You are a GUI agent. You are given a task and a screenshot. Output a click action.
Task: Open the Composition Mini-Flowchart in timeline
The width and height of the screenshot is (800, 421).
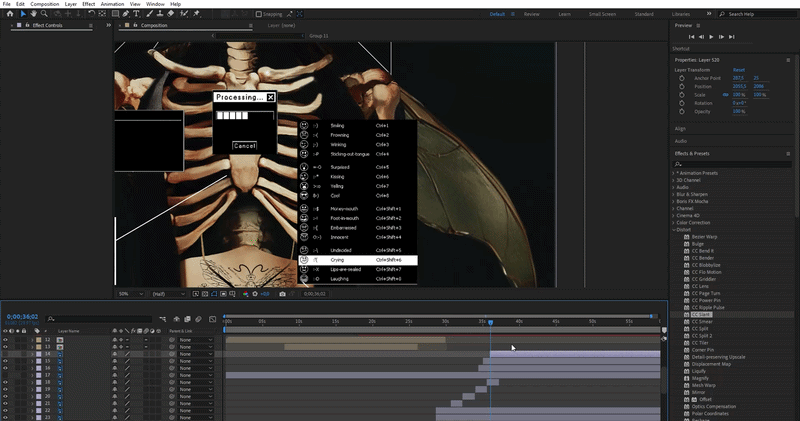click(x=163, y=319)
